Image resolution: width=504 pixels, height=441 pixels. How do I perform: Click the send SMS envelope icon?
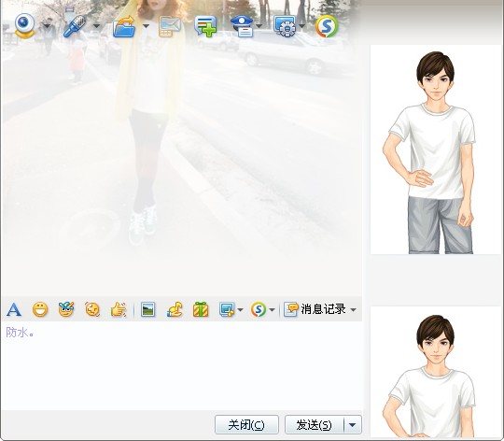pos(170,27)
